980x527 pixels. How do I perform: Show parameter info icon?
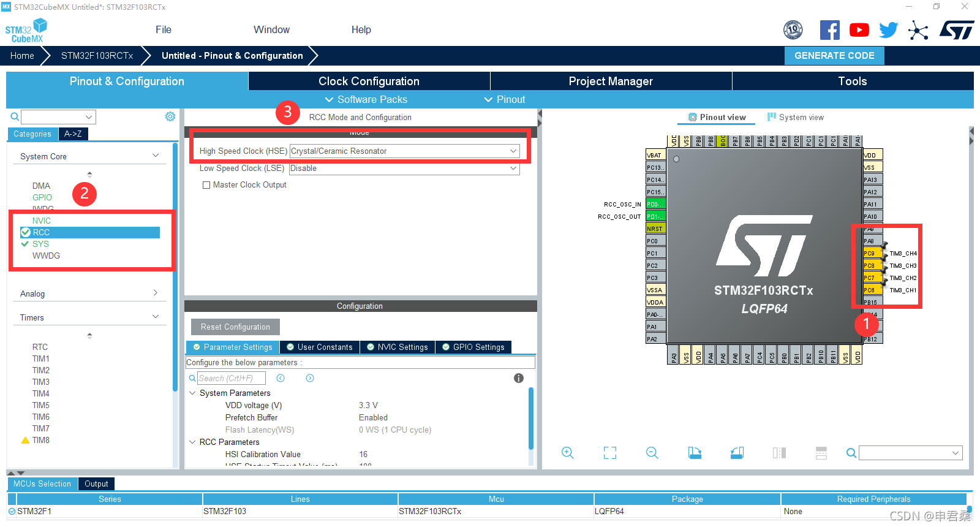click(519, 378)
